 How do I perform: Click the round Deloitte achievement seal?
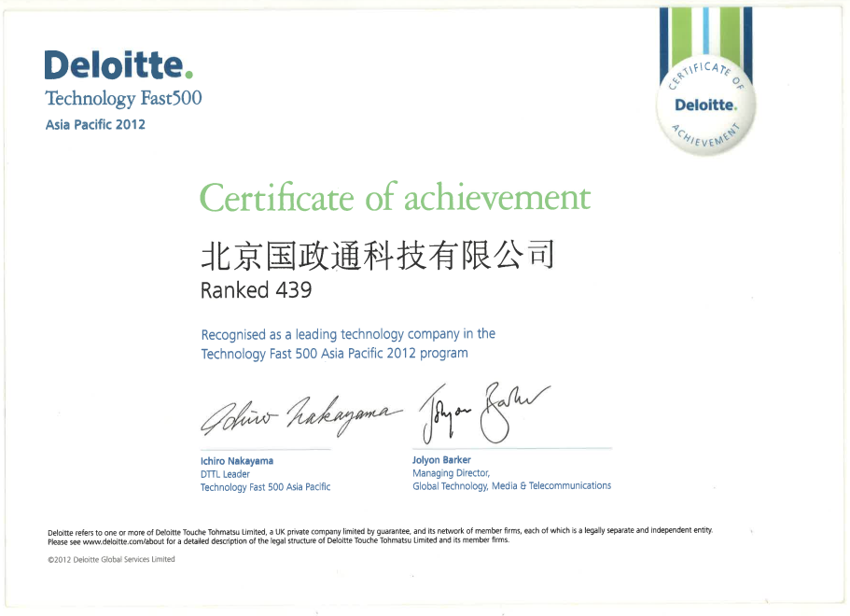705,105
